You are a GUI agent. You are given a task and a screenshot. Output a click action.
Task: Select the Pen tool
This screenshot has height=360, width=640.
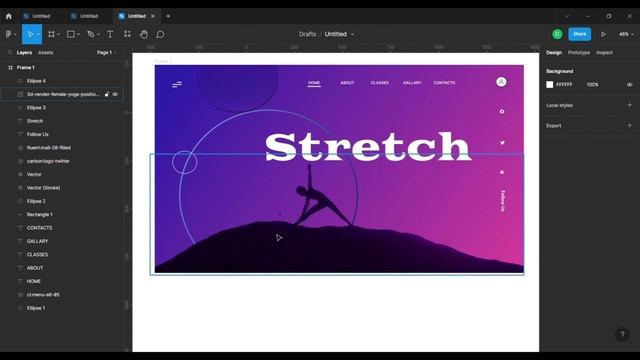(x=91, y=34)
